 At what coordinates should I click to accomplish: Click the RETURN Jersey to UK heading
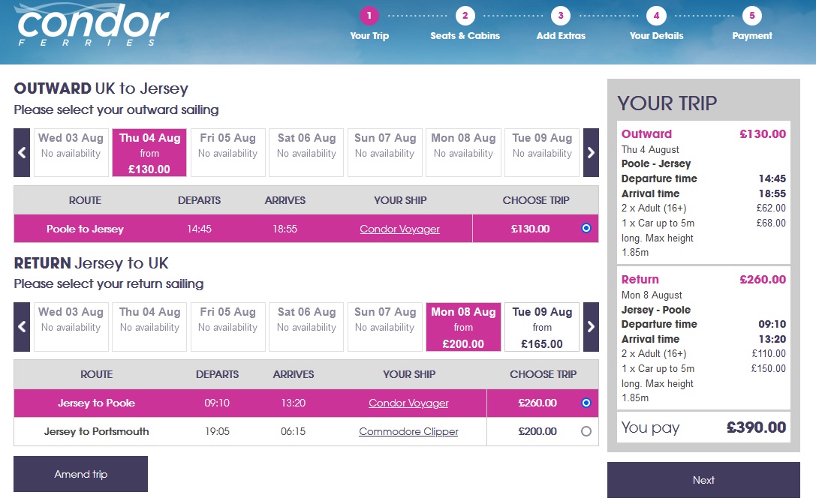91,263
